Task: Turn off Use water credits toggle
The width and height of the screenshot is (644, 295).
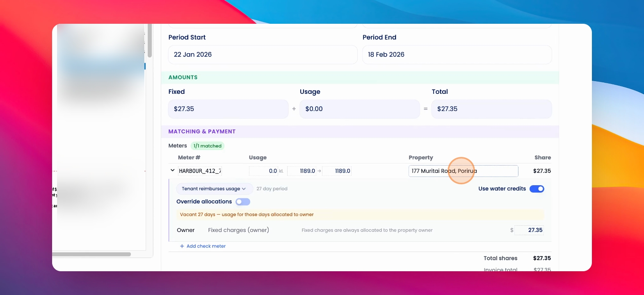Action: [x=537, y=189]
